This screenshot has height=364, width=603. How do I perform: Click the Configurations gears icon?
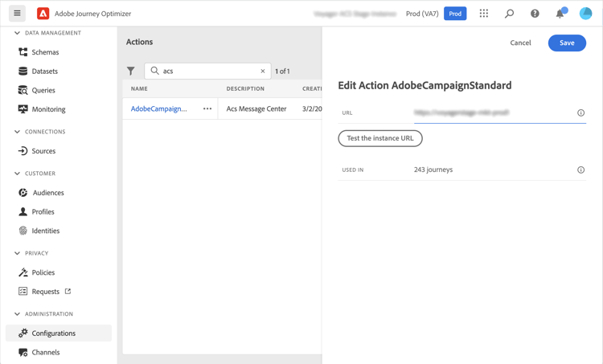point(23,333)
